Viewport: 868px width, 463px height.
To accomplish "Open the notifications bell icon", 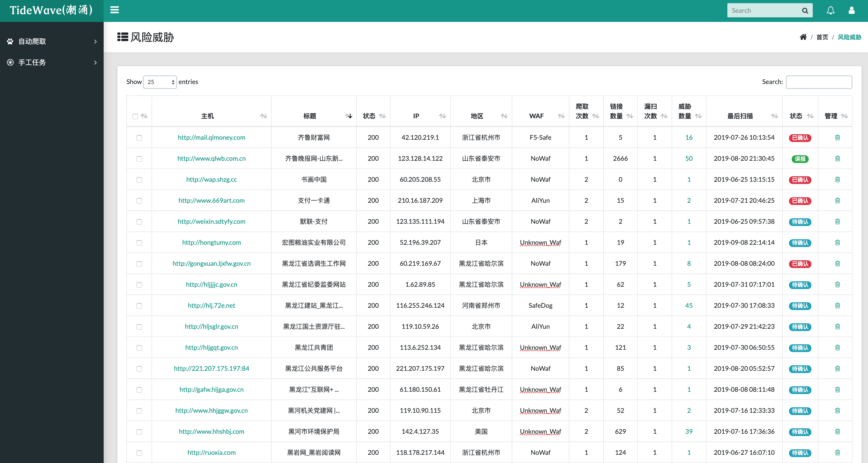I will [831, 11].
